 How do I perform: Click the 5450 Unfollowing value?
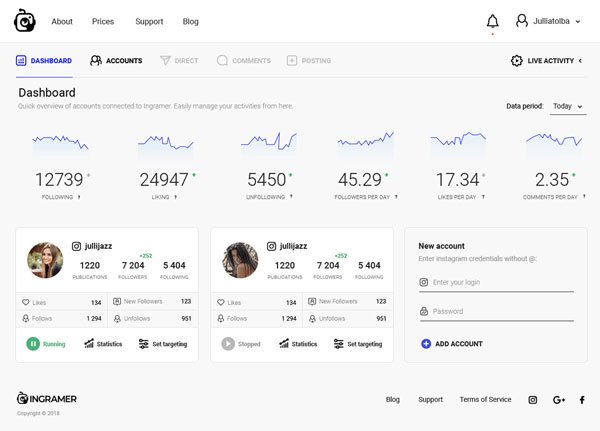pyautogui.click(x=267, y=180)
